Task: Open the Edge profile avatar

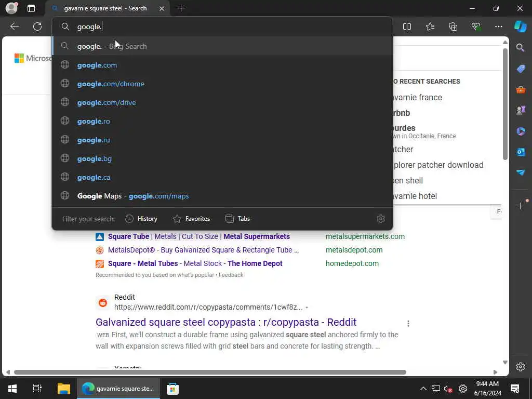Action: (11, 8)
